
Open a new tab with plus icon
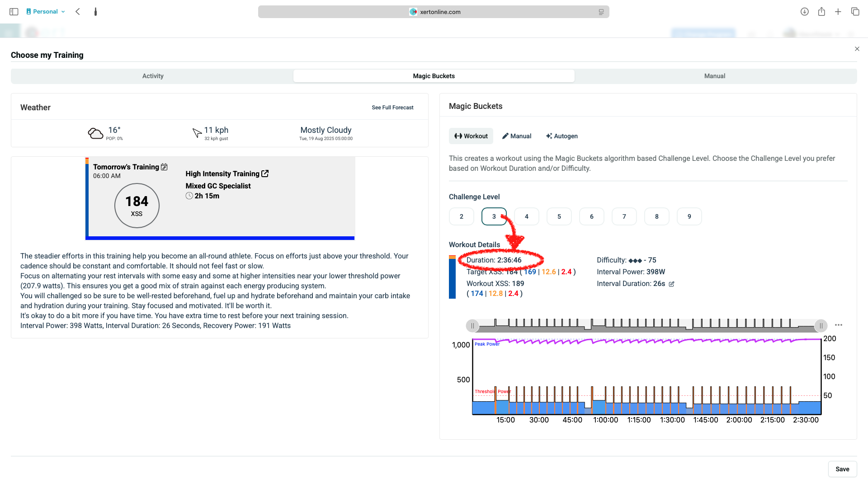838,12
